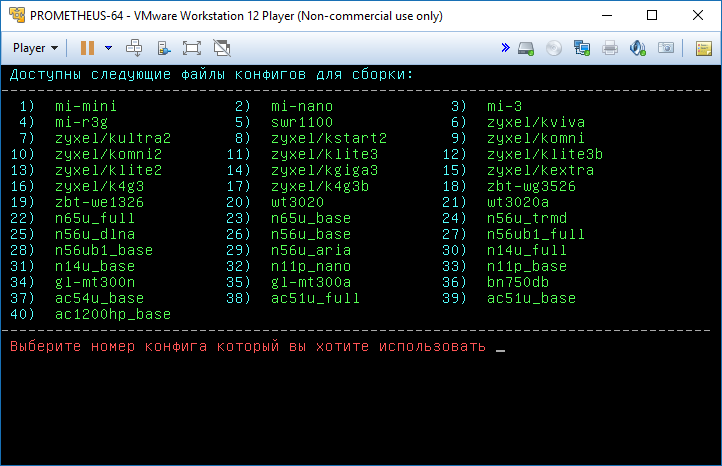
Task: Click the hard disk device icon
Action: [526, 48]
